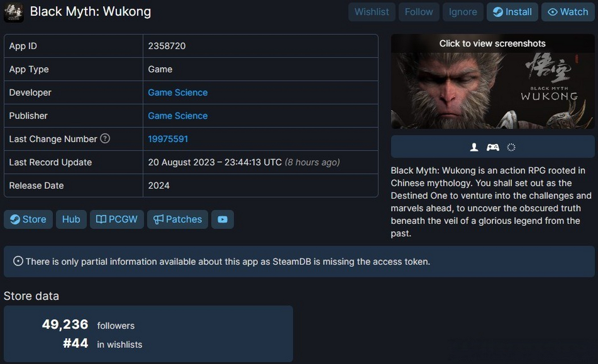
Task: Click the Game Science developer link
Action: tap(177, 92)
